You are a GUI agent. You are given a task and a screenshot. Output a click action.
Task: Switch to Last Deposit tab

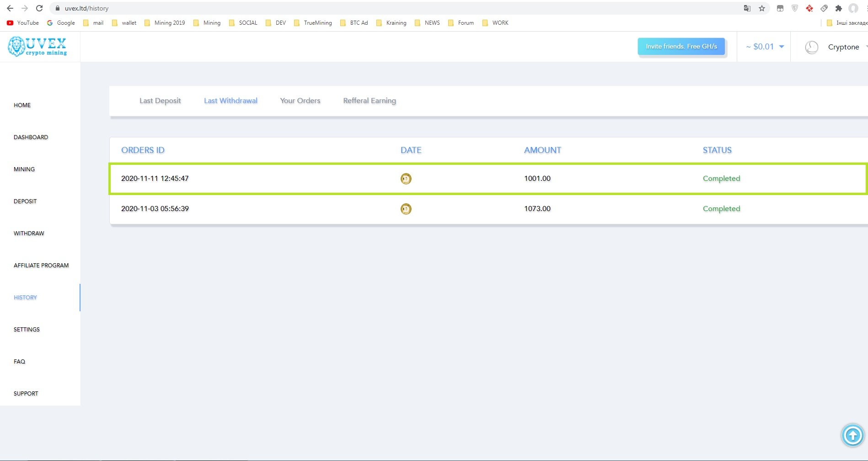160,101
